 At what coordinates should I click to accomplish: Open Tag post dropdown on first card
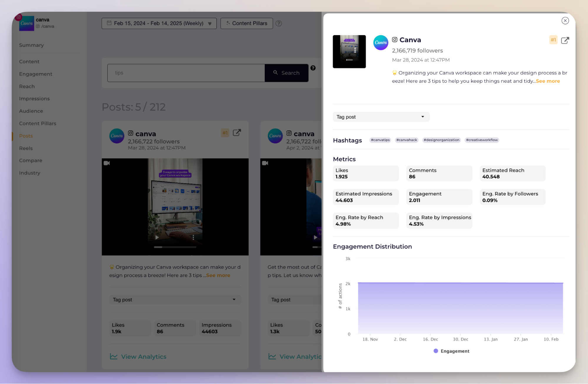(x=175, y=299)
